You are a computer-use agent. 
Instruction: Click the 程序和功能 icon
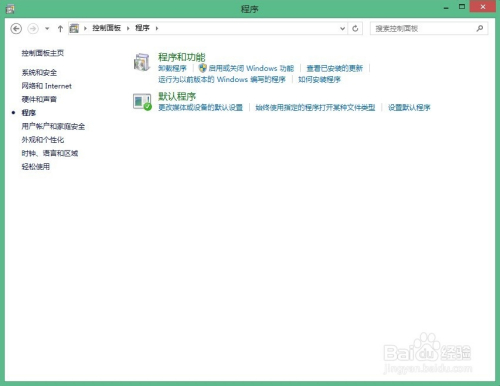click(142, 62)
